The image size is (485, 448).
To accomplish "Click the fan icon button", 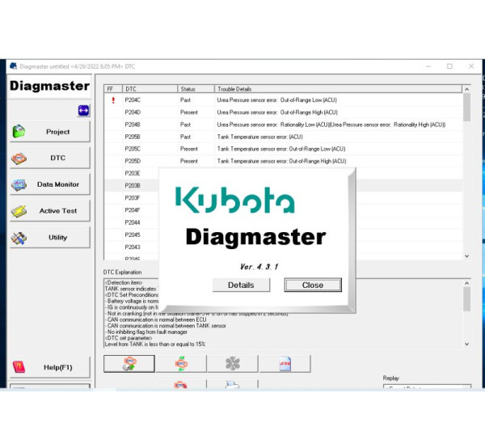I will (232, 363).
